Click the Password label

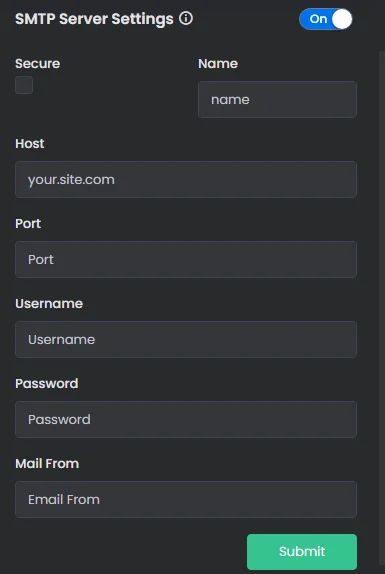[47, 384]
